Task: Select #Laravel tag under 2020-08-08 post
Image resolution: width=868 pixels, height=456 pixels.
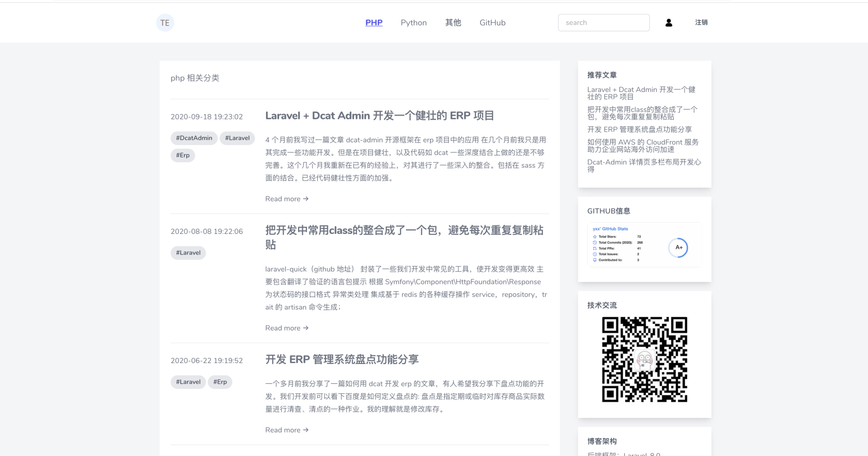Action: (x=188, y=253)
